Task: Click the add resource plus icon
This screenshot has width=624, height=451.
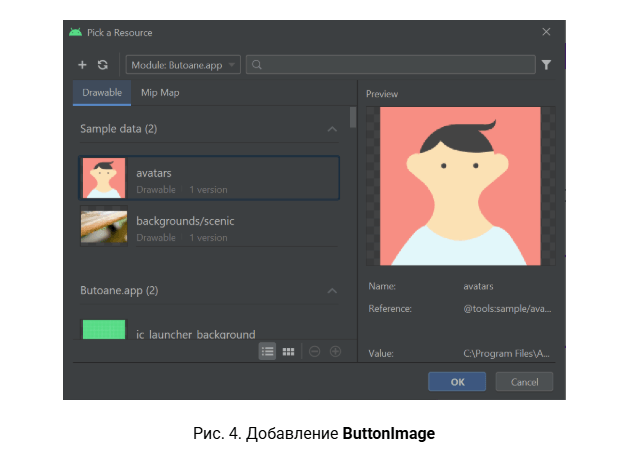Action: (x=82, y=65)
